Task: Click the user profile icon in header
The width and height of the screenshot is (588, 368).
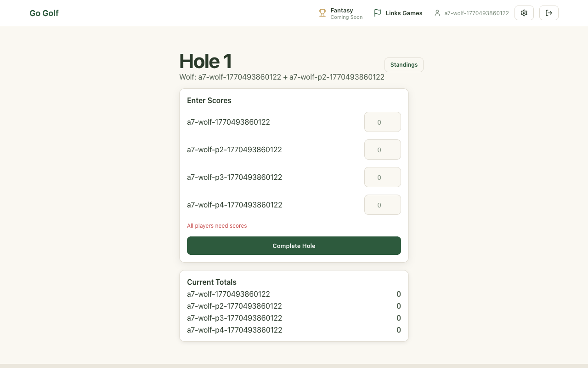Action: pos(437,13)
